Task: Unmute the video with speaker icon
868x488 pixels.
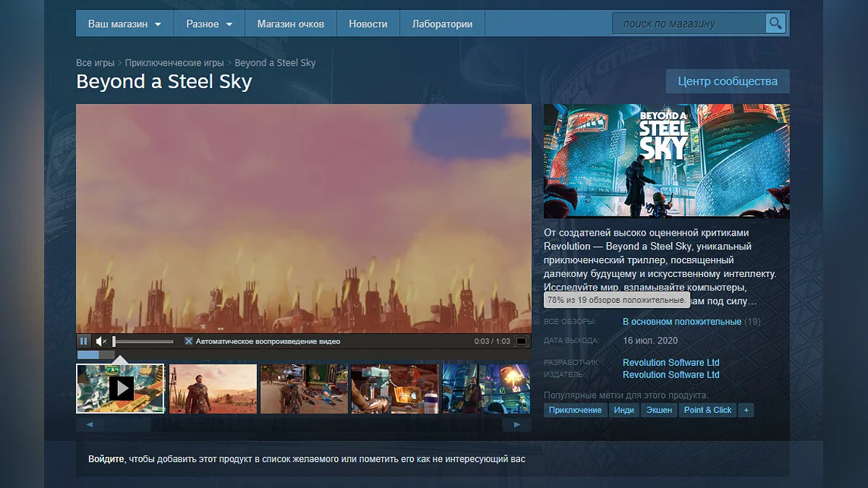Action: (101, 341)
